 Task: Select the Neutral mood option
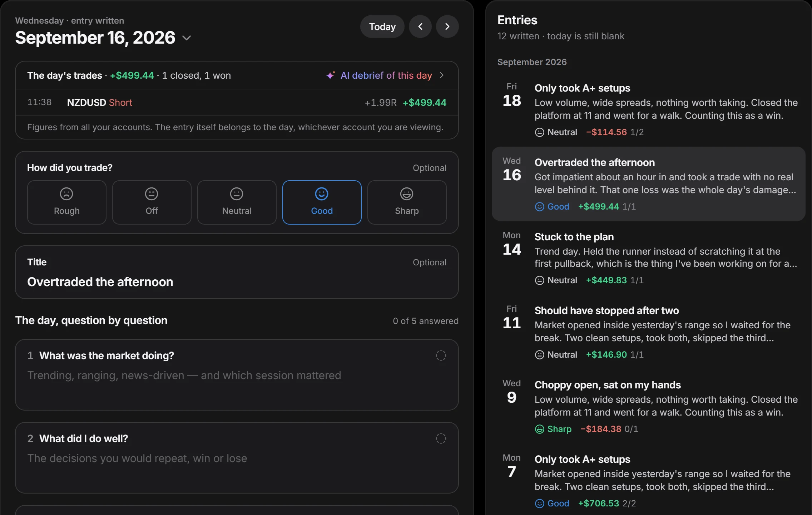point(237,202)
